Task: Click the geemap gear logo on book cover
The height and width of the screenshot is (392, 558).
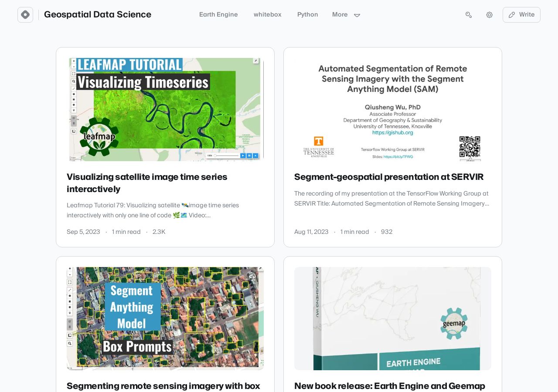Action: coord(454,324)
